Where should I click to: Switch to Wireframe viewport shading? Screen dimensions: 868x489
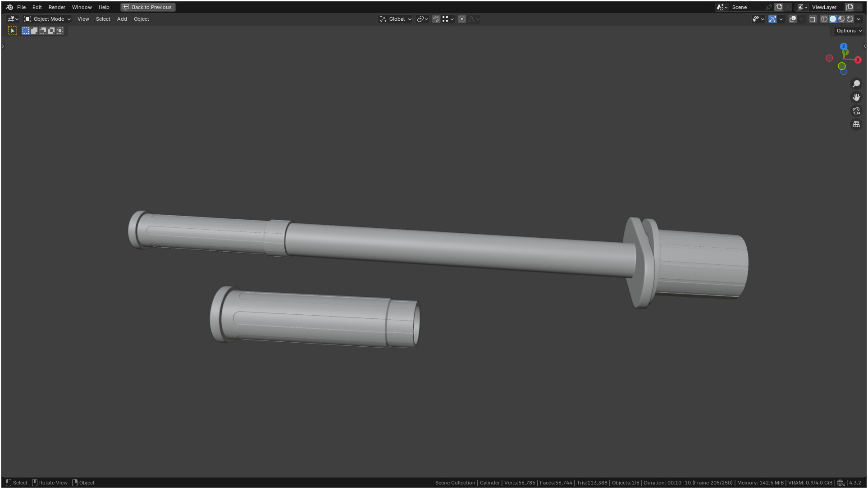point(824,19)
